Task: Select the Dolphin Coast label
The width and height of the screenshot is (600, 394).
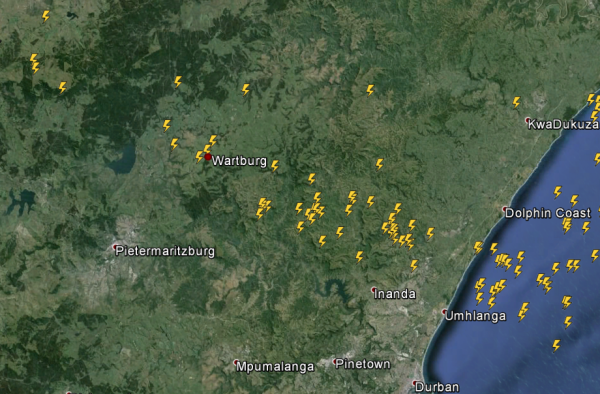Action: [x=548, y=213]
